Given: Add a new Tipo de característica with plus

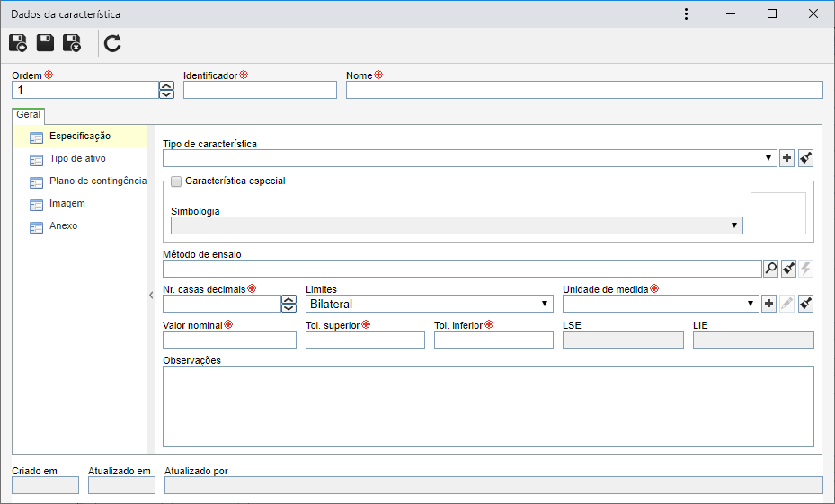Looking at the screenshot, I should click(787, 158).
